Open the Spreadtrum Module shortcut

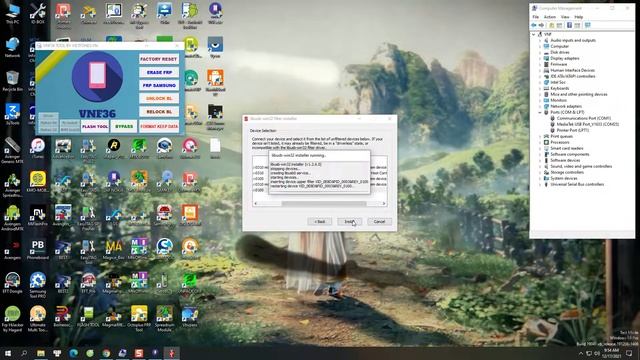(164, 319)
